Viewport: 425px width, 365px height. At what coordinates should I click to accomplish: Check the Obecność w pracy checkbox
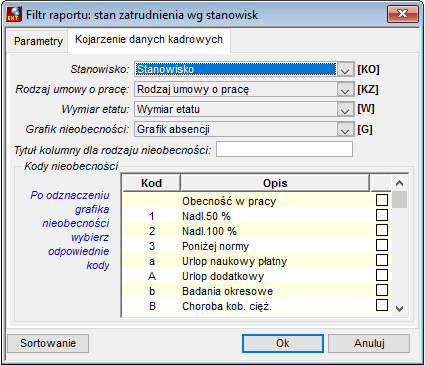(x=382, y=200)
